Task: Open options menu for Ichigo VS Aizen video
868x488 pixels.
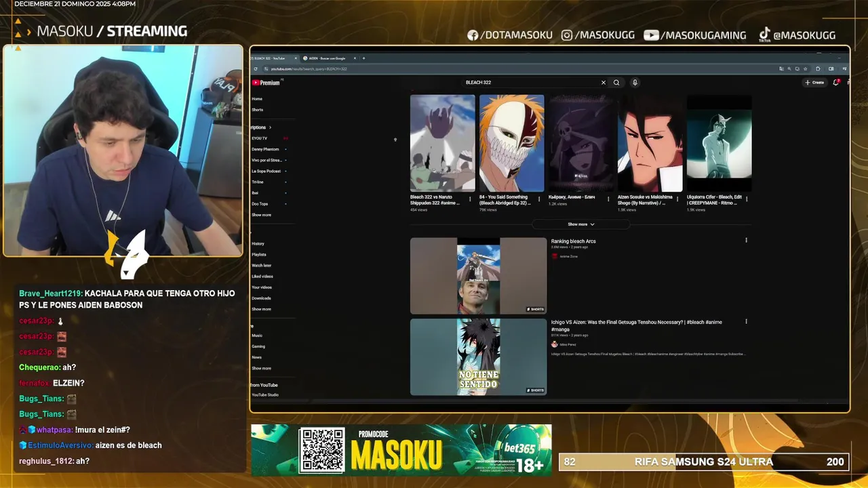Action: (x=747, y=321)
